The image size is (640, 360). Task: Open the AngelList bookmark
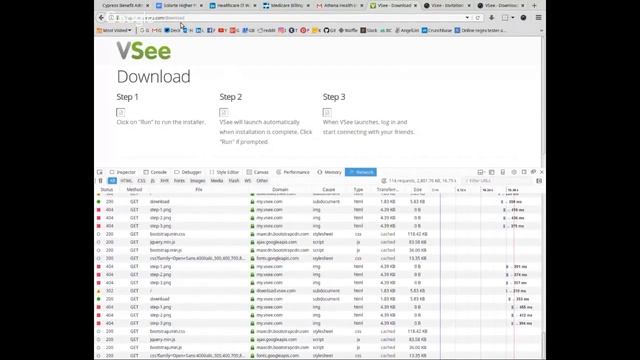[407, 30]
